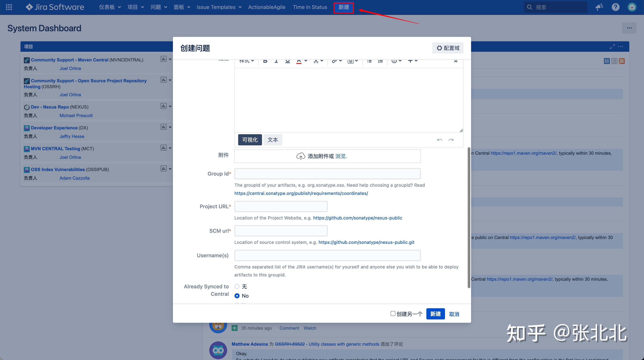Click the Group Id input field
This screenshot has width=644, height=360.
coord(327,174)
